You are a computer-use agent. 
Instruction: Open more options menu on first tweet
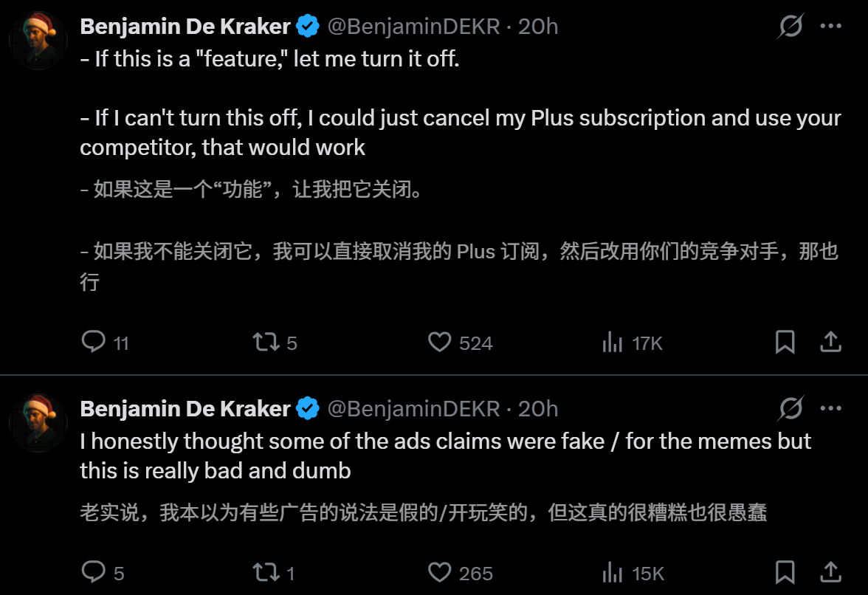(x=830, y=27)
